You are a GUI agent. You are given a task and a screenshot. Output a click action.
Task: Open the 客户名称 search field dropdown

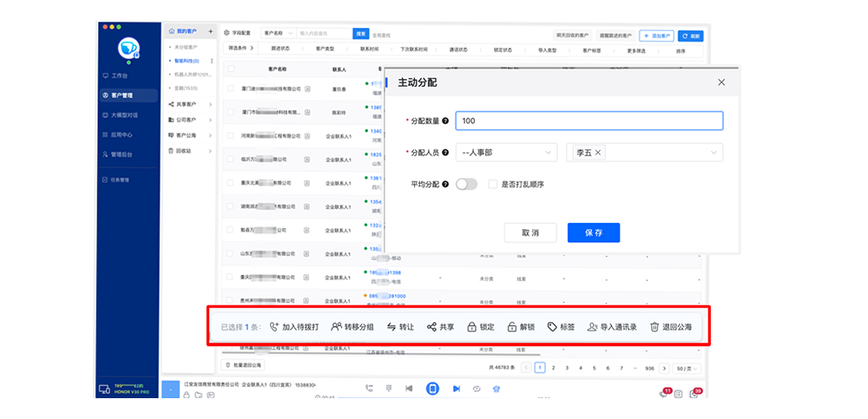[x=279, y=33]
